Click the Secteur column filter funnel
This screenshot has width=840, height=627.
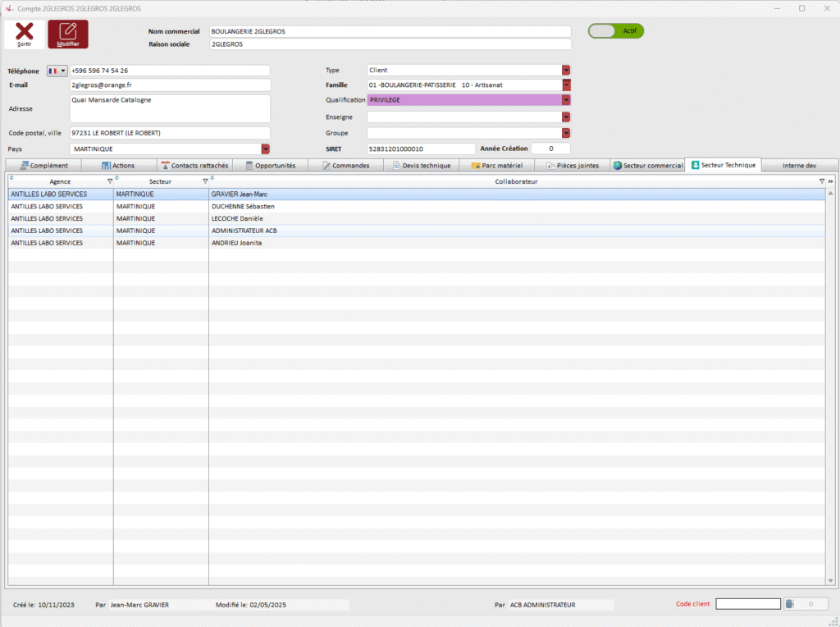pyautogui.click(x=205, y=181)
